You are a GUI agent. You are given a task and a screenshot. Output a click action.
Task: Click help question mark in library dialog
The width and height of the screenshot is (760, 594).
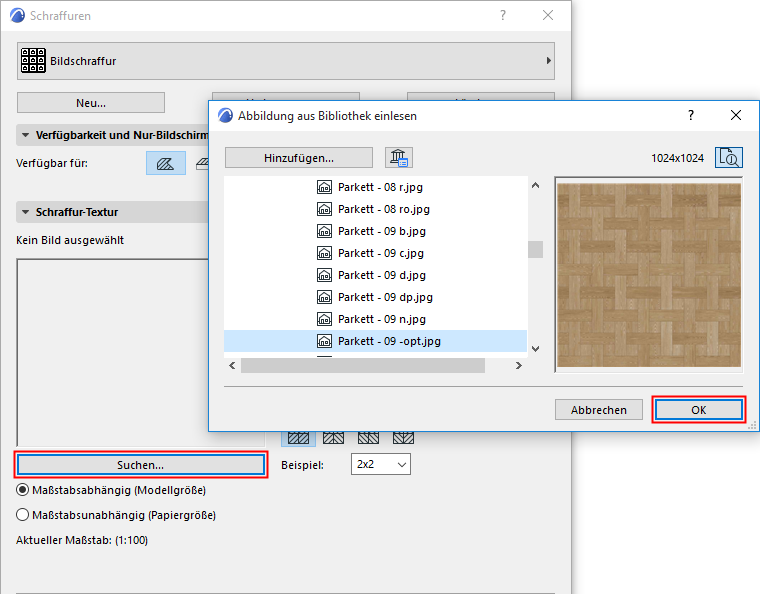pyautogui.click(x=691, y=115)
